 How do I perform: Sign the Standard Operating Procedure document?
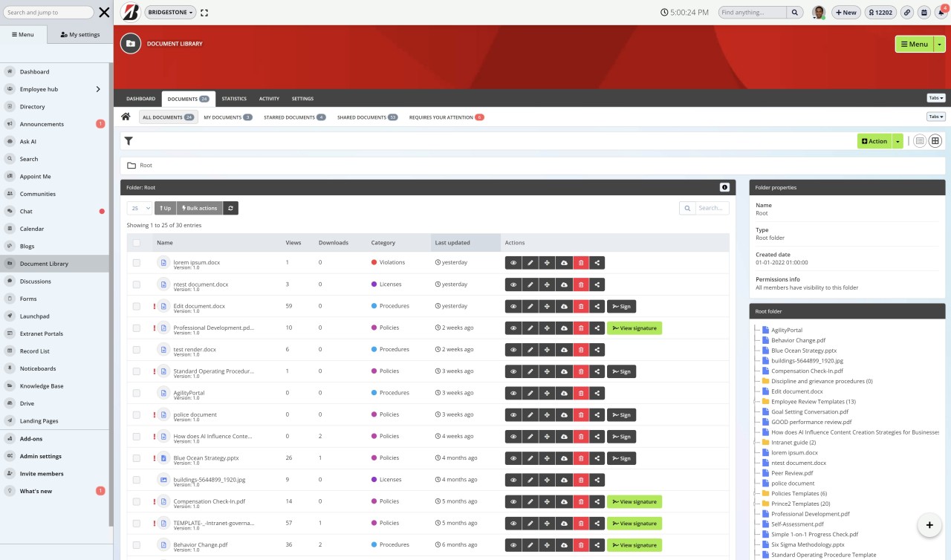click(621, 371)
